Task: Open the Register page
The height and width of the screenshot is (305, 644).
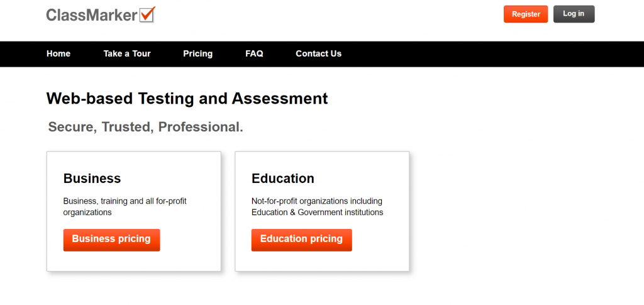Action: [526, 14]
